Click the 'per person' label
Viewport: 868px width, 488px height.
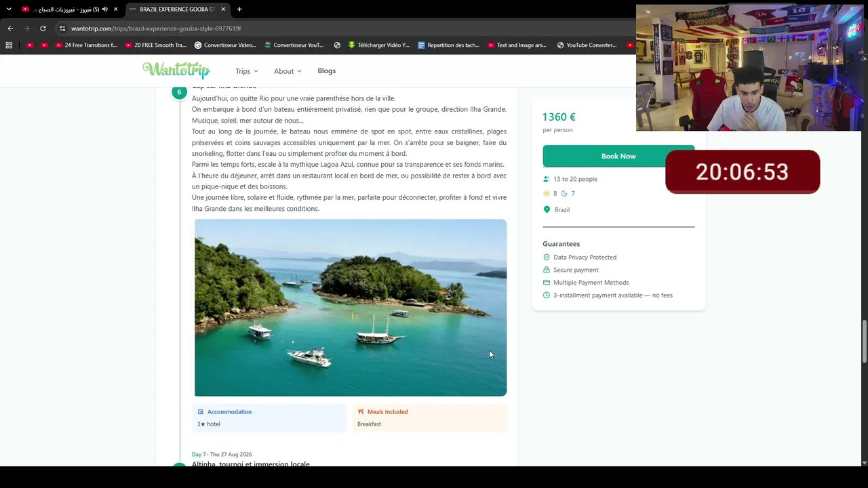click(557, 130)
